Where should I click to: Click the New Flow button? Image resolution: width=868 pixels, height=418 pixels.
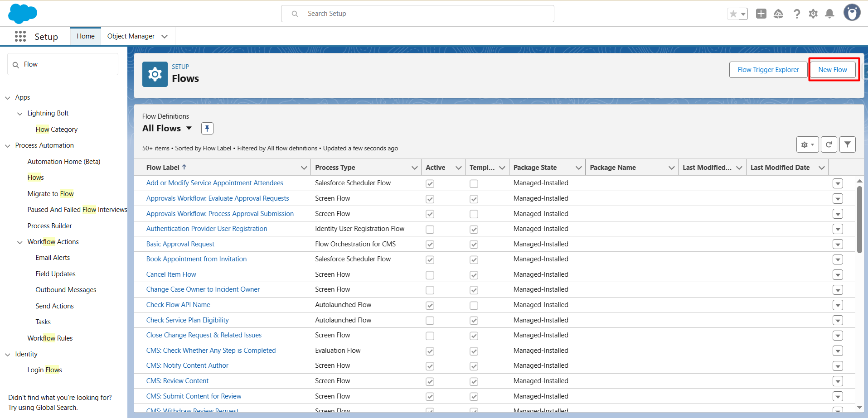pyautogui.click(x=832, y=70)
